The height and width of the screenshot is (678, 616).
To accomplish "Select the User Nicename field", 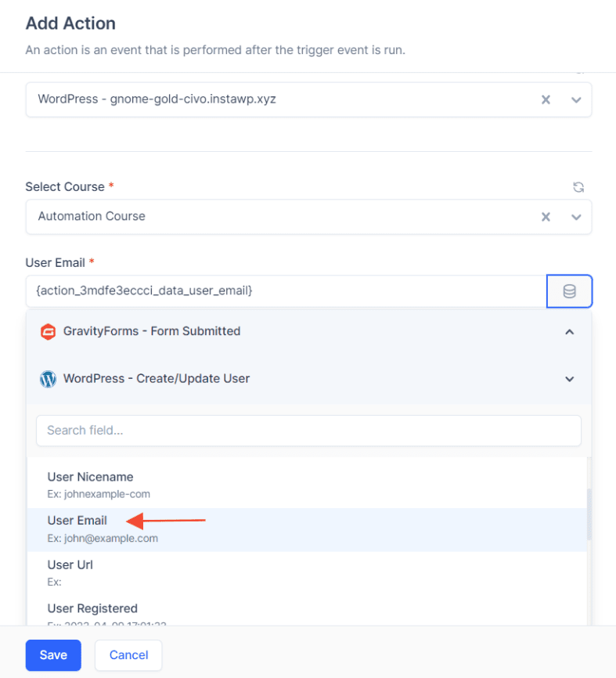I will [307, 485].
